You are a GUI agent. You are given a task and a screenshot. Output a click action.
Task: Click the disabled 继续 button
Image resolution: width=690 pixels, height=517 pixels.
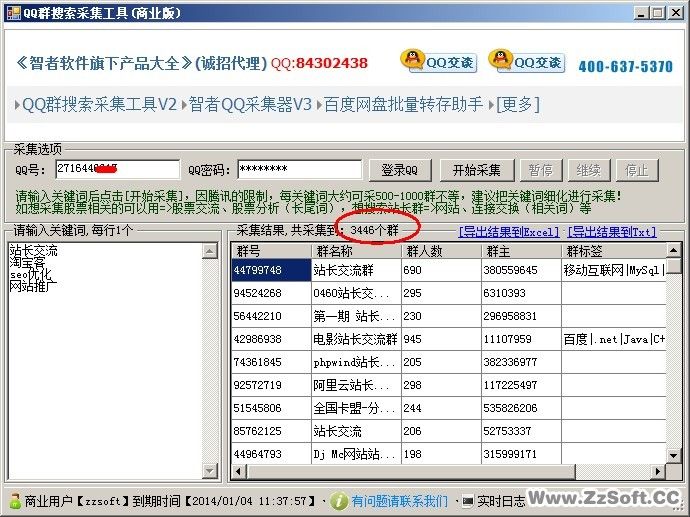pos(588,170)
